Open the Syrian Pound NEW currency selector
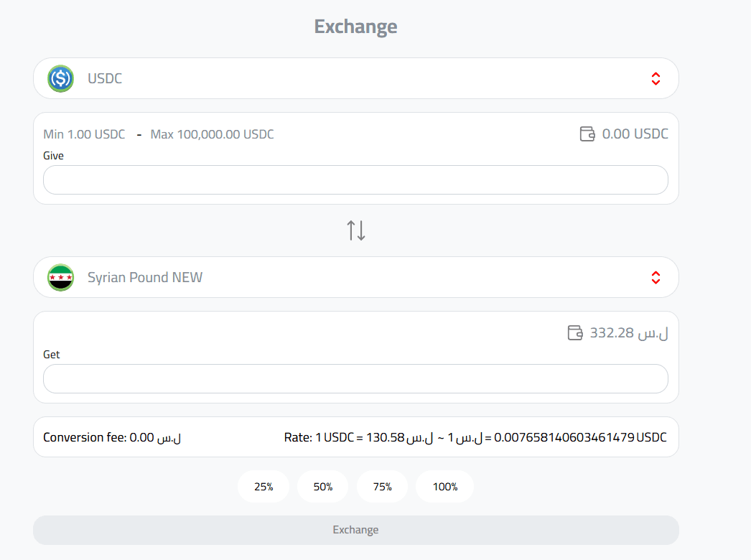Viewport: 751px width, 560px height. click(355, 277)
